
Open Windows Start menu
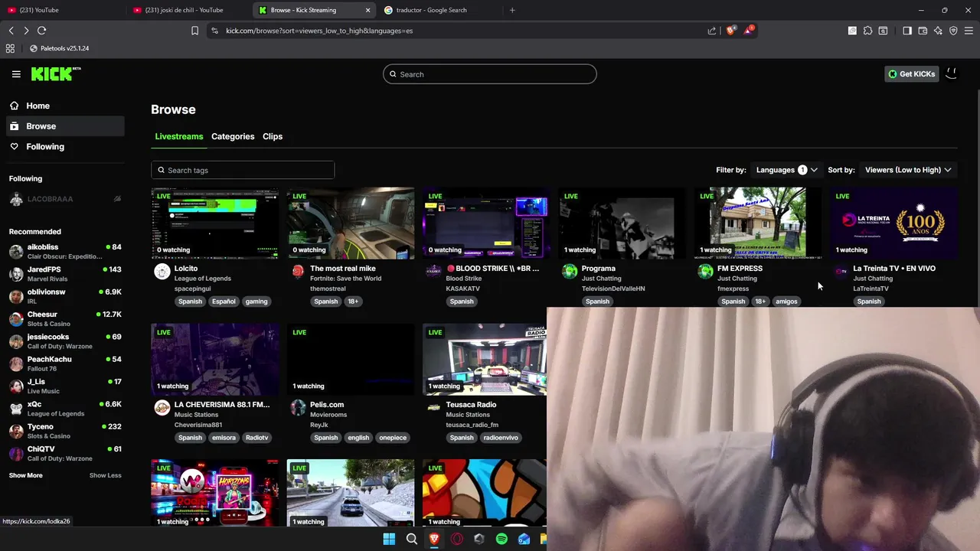pos(389,539)
